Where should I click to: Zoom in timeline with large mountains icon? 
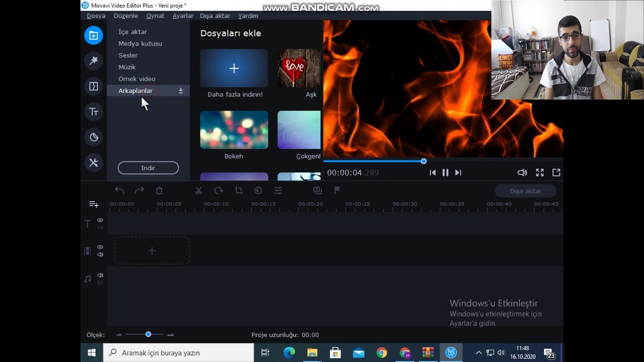pyautogui.click(x=171, y=335)
